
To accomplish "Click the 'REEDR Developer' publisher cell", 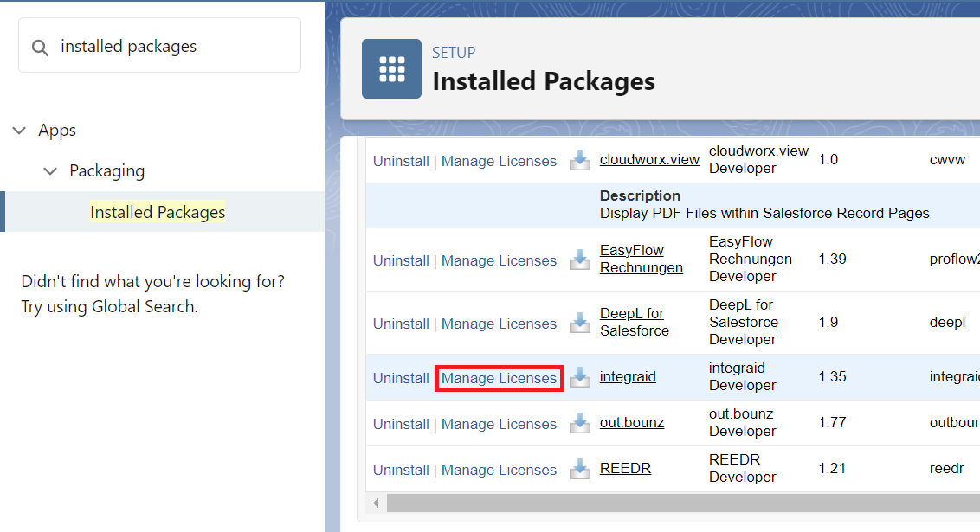I will point(743,468).
